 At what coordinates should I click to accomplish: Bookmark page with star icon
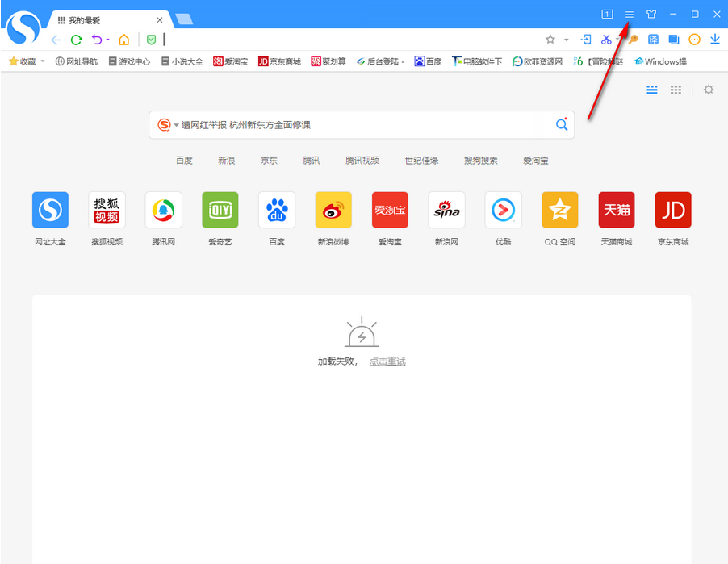(x=550, y=40)
